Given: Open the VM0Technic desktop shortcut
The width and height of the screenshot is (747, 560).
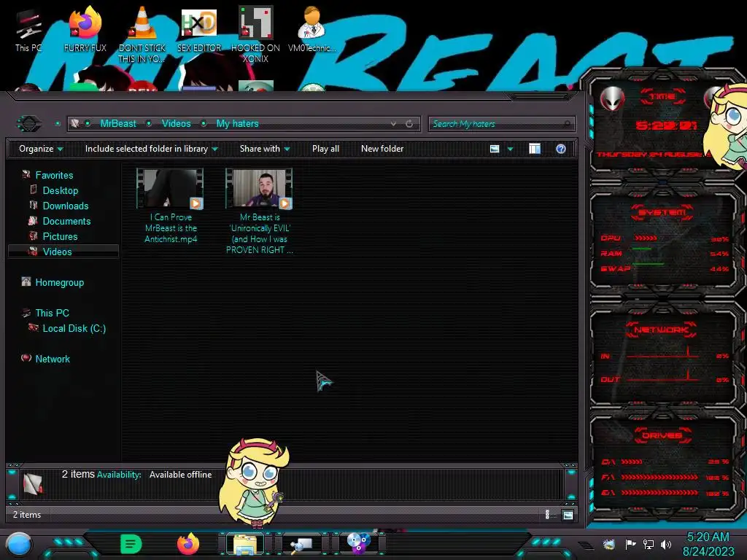Looking at the screenshot, I should (311, 29).
